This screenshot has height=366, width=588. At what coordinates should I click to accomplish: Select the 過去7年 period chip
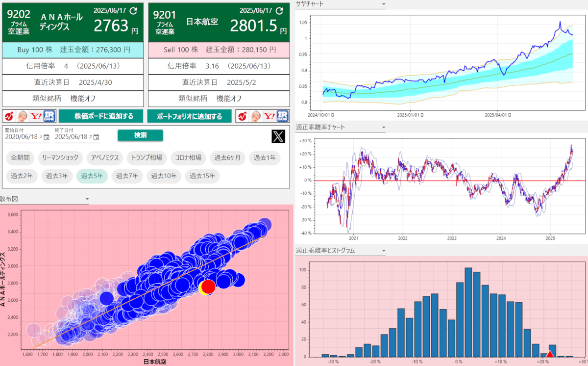coord(127,176)
